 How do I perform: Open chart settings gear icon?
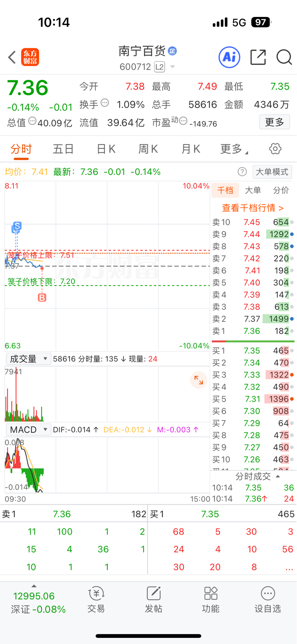[275, 149]
